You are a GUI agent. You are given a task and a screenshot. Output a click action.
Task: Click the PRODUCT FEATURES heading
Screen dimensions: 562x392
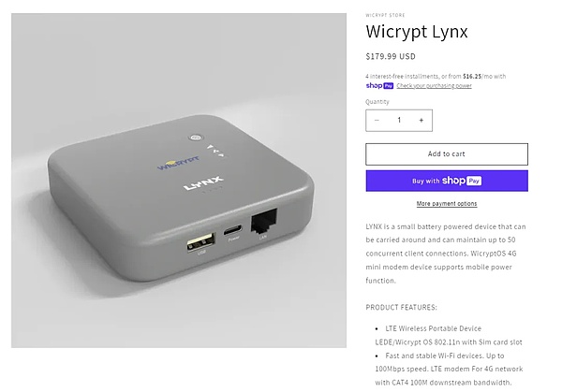click(x=402, y=308)
